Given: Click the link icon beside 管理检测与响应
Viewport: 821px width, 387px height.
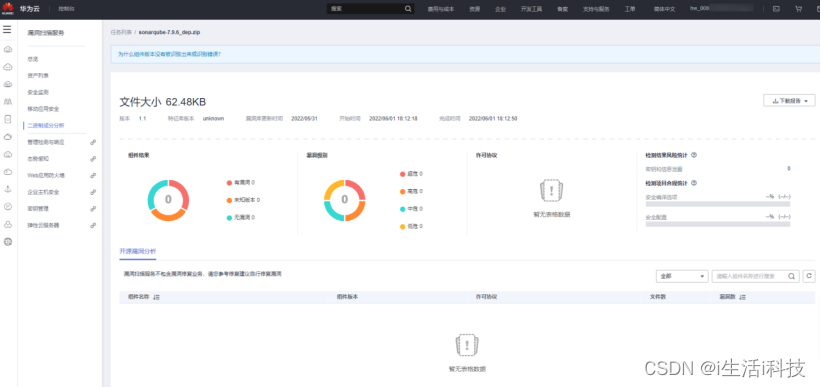Looking at the screenshot, I should [93, 142].
